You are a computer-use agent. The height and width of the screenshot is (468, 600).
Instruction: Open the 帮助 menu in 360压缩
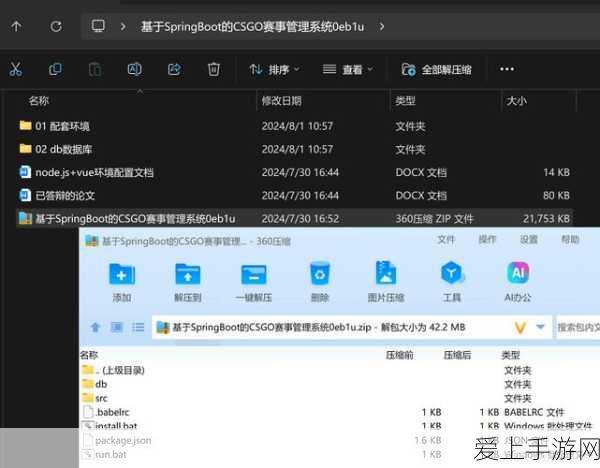570,240
